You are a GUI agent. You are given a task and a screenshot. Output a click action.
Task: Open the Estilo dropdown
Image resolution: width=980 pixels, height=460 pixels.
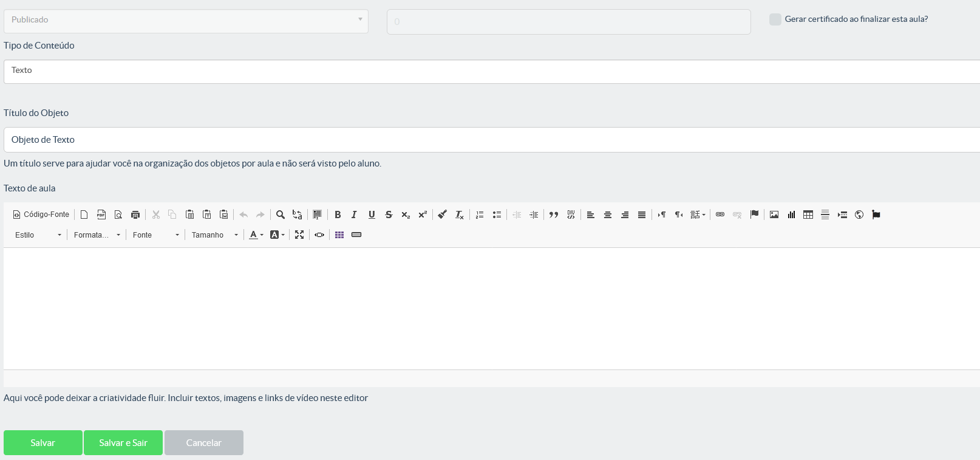pyautogui.click(x=38, y=235)
